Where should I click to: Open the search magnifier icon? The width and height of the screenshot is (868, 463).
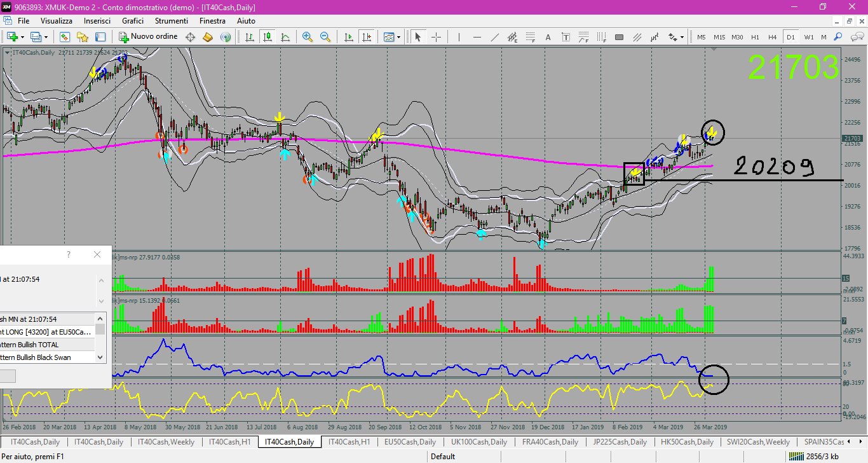pos(838,37)
